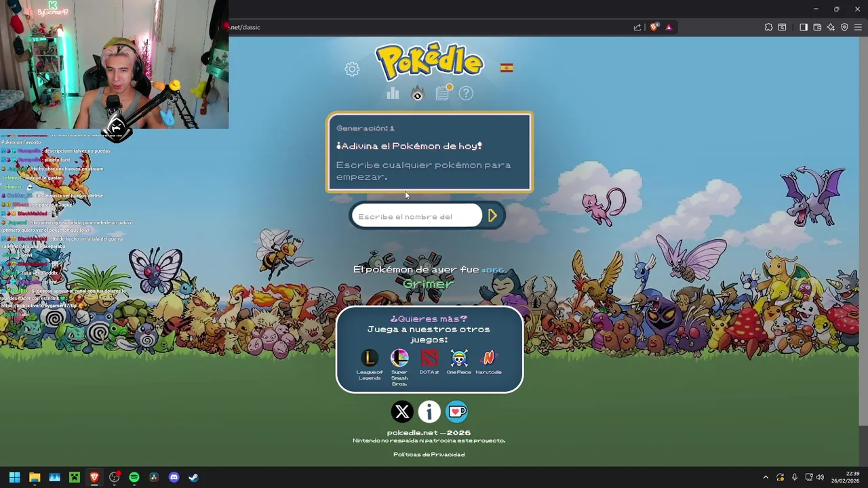This screenshot has height=488, width=868.
Task: Click the Ko-fi support icon
Action: pyautogui.click(x=456, y=411)
